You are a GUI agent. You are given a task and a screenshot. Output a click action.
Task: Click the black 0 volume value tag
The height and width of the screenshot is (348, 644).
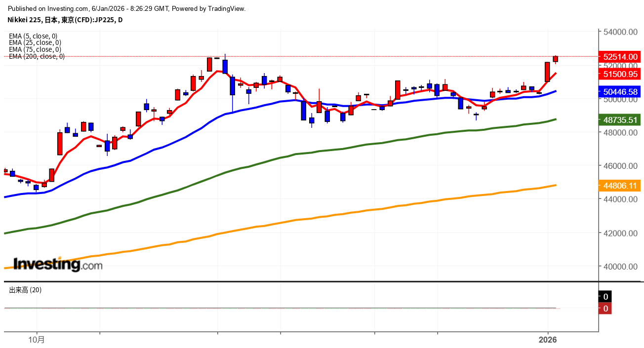[x=605, y=297]
